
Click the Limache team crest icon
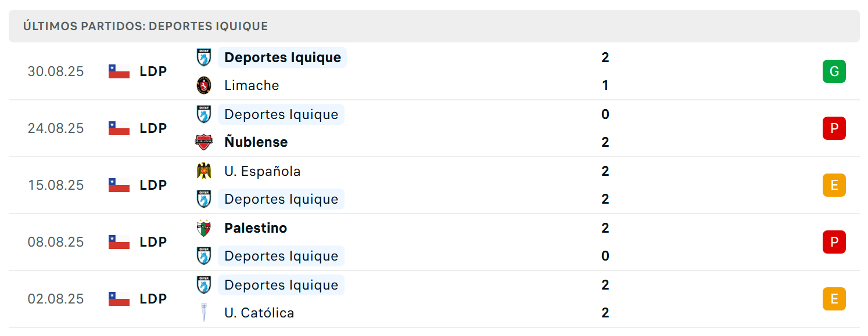[204, 85]
